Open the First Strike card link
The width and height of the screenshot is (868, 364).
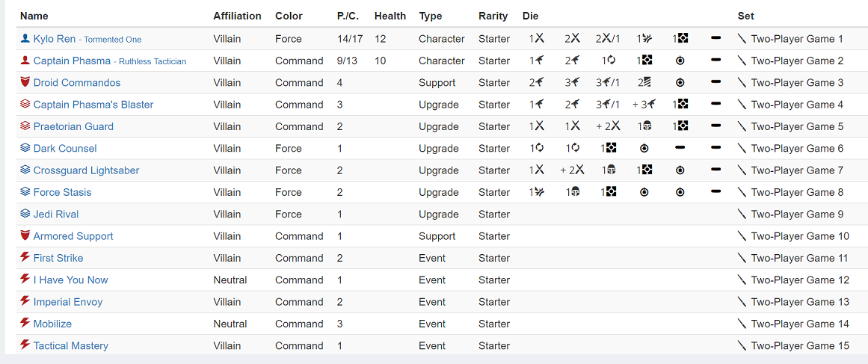(x=58, y=258)
